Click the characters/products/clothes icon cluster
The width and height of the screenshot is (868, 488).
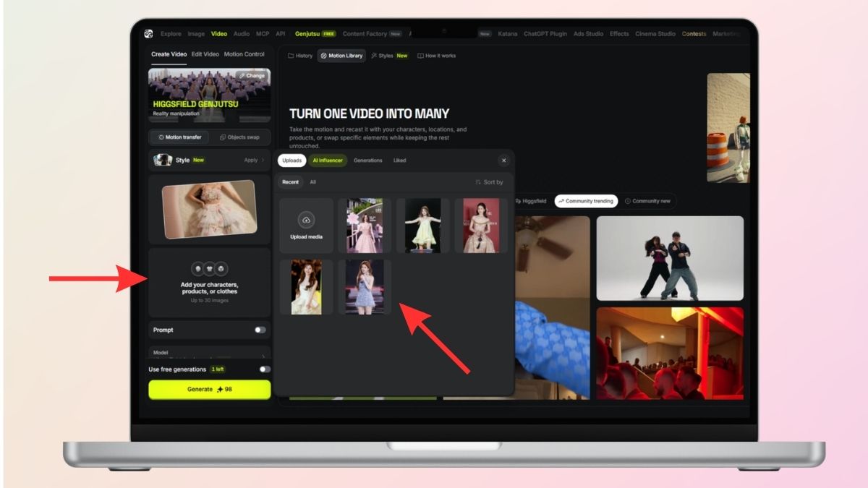209,269
